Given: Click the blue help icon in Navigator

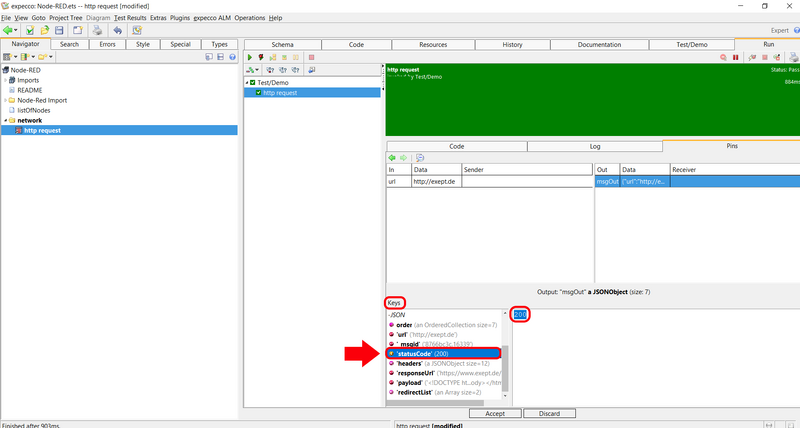Looking at the screenshot, I should click(233, 58).
